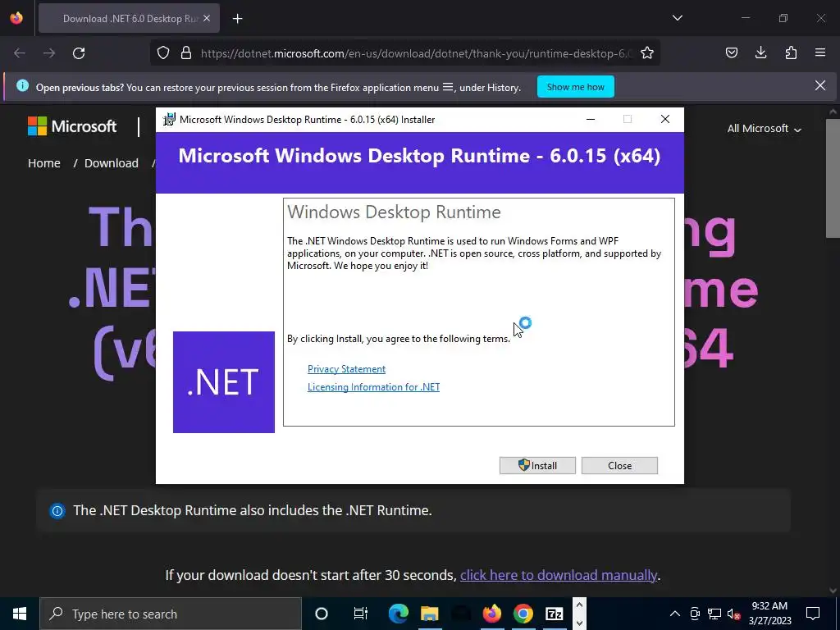Click the Type here to search box

click(x=171, y=614)
